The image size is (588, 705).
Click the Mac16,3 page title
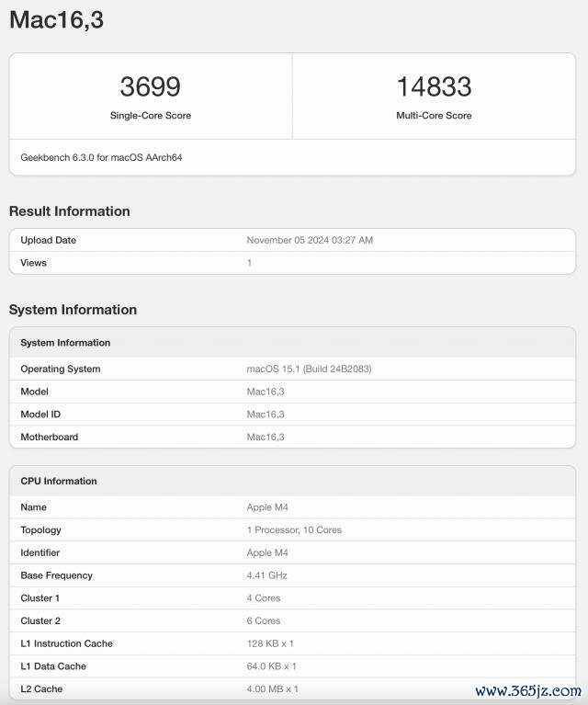click(57, 20)
